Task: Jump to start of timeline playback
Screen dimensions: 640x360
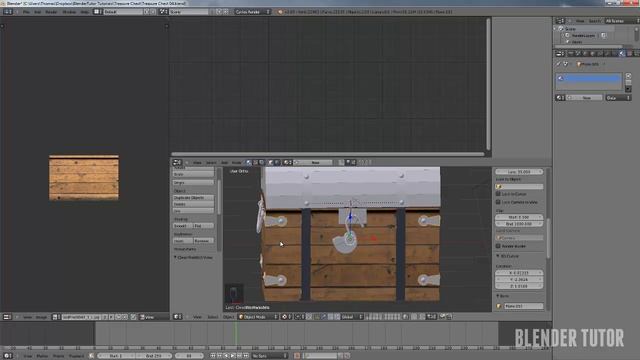Action: (213, 356)
